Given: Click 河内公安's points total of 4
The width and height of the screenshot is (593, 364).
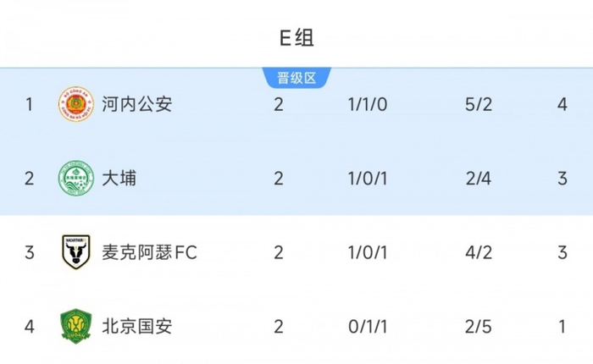Looking at the screenshot, I should point(563,105).
